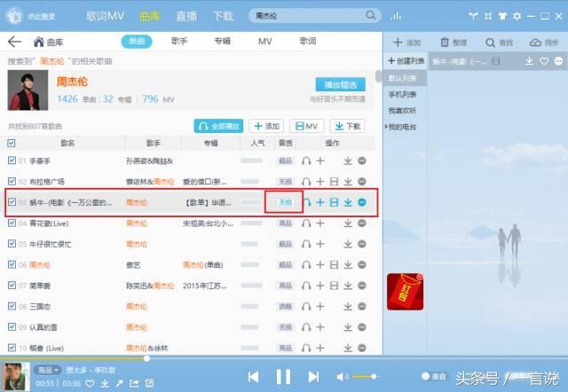Click the microphone icon in the player bar

119,383
